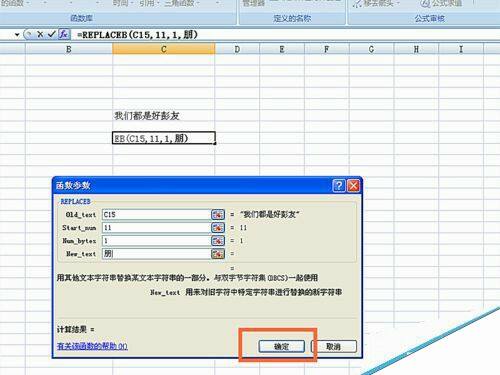
Task: Open name box dropdown arrow
Action: (x=17, y=34)
